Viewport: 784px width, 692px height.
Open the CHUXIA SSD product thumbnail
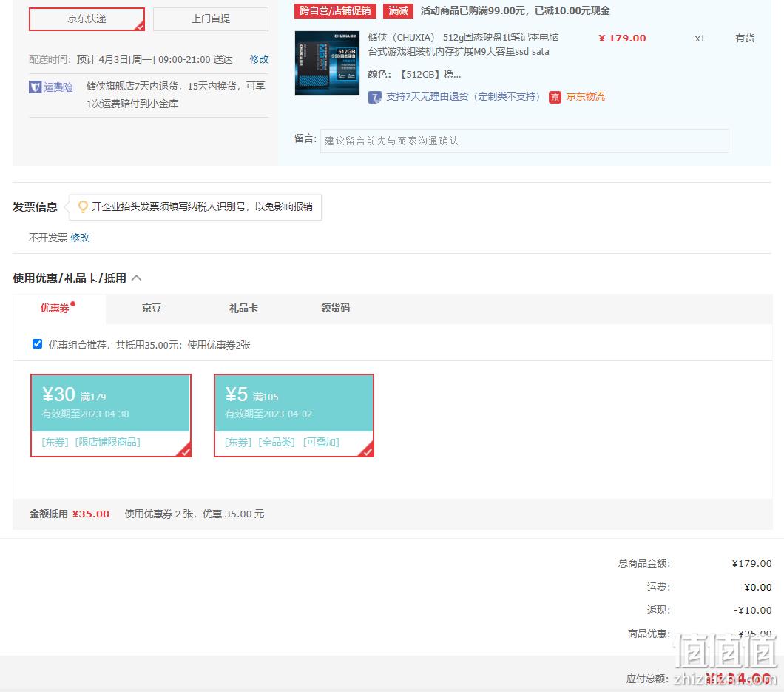point(327,63)
